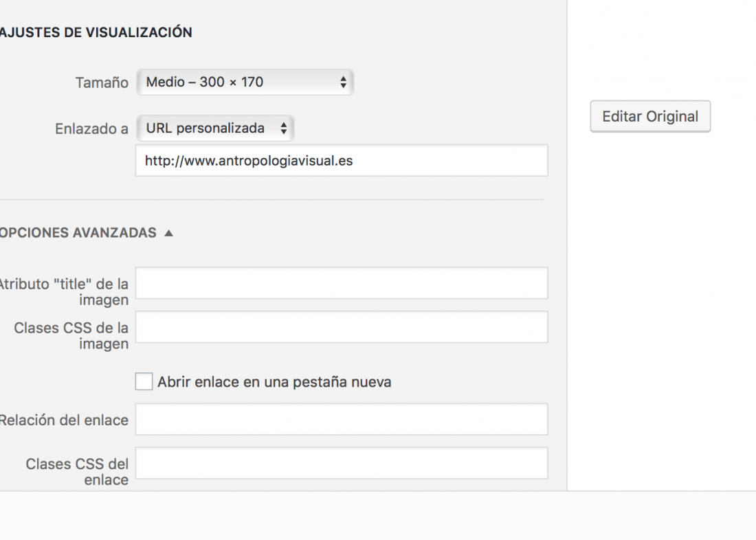Click the Relación del enlace label

[64, 420]
